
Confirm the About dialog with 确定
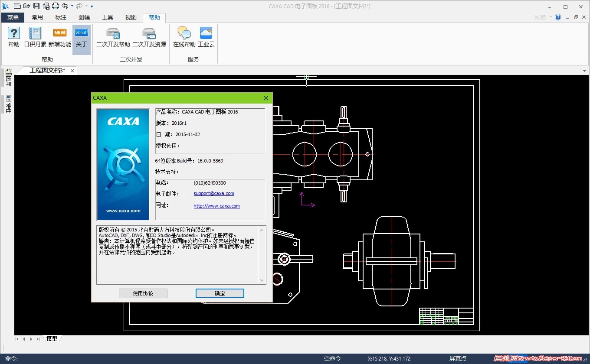(x=220, y=293)
